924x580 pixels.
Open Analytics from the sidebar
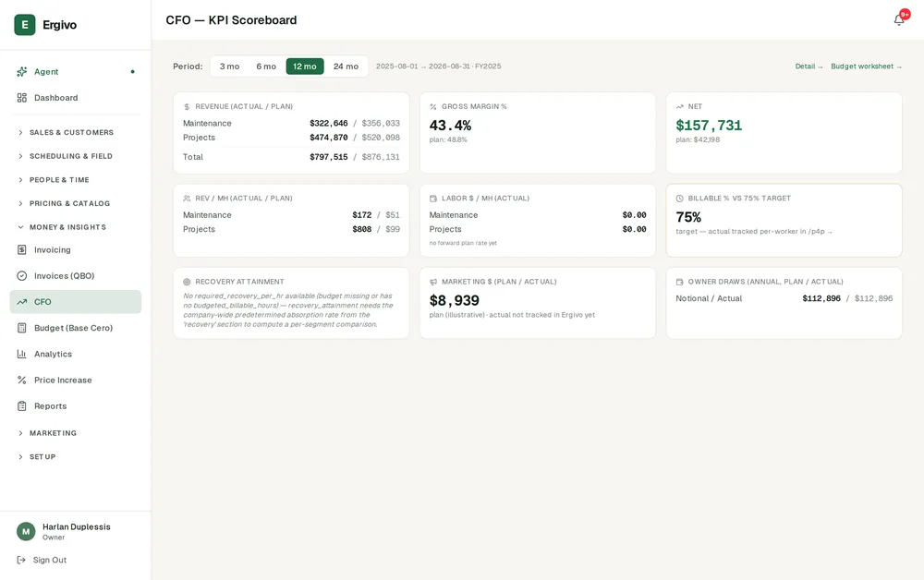[x=76, y=354]
